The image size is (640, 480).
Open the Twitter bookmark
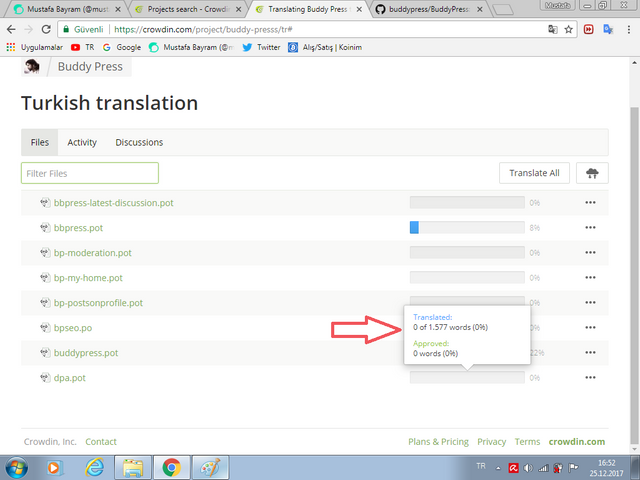point(261,47)
